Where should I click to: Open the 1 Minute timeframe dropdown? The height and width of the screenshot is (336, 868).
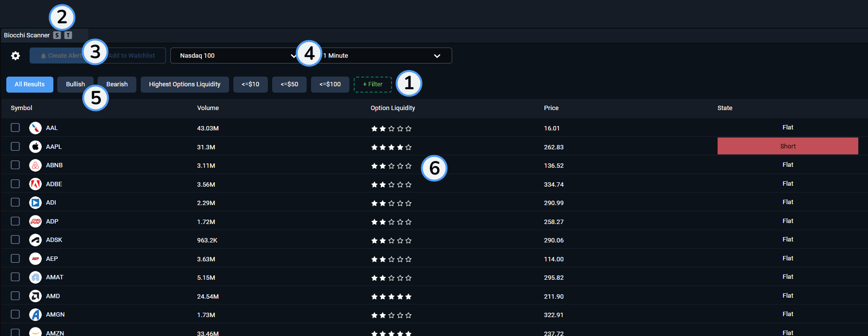point(383,56)
